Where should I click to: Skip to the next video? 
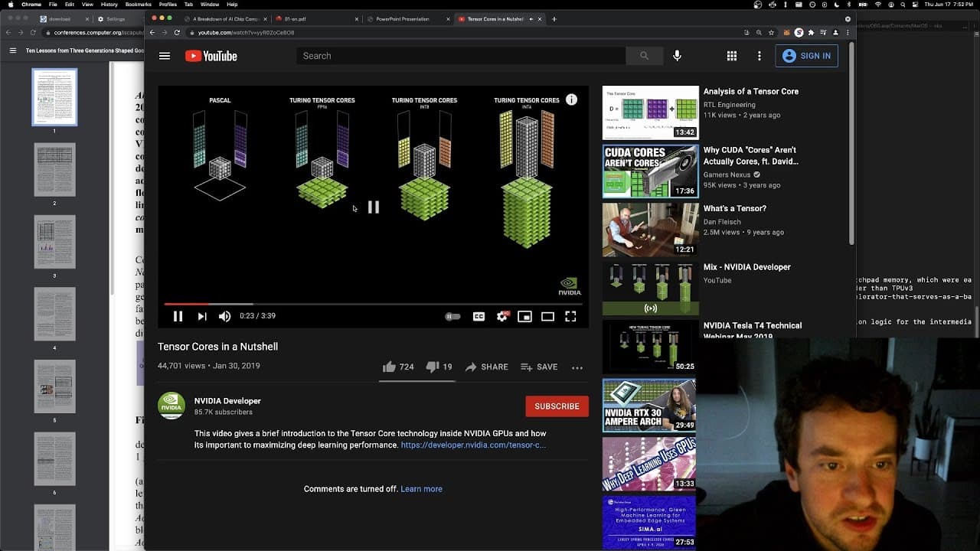pos(202,316)
